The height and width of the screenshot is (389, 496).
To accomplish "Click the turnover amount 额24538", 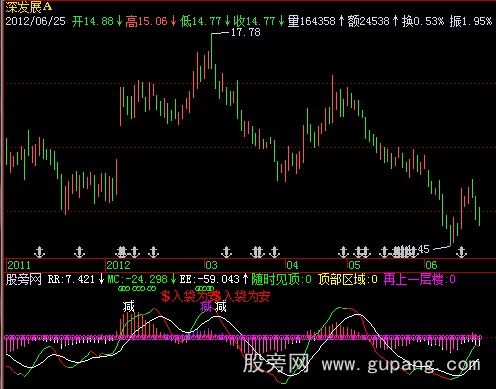I will [368, 21].
